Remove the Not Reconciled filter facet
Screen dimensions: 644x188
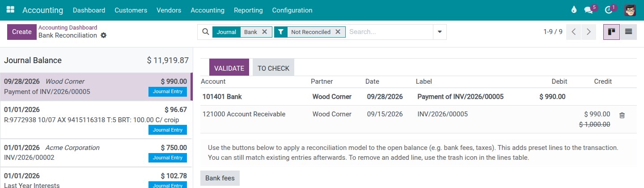(x=338, y=32)
